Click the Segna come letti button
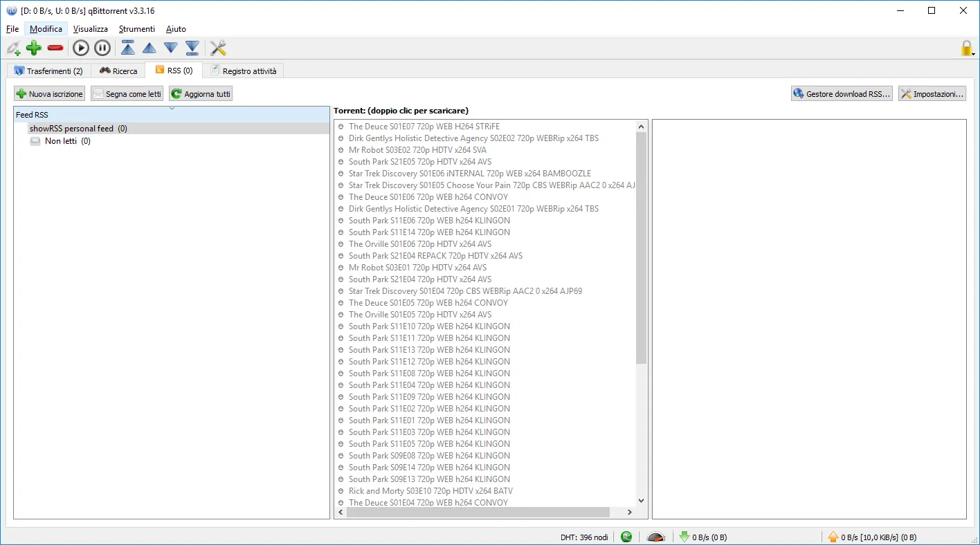 tap(127, 93)
